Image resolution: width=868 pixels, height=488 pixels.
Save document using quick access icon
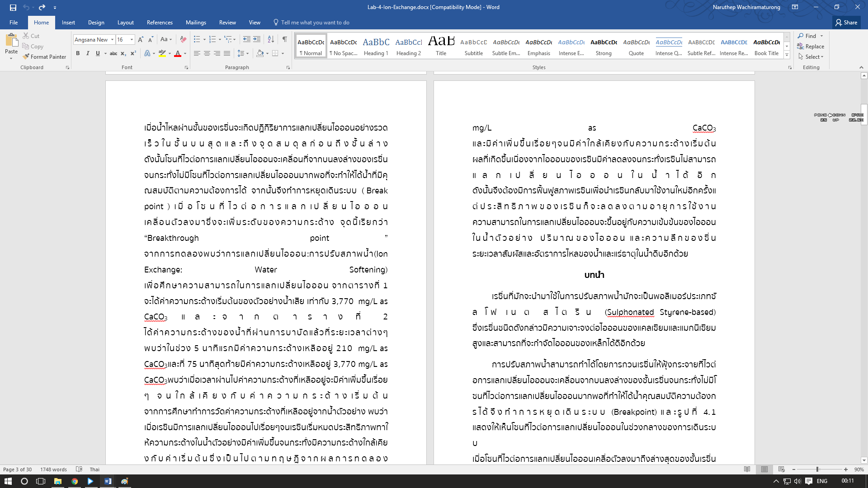coord(13,7)
